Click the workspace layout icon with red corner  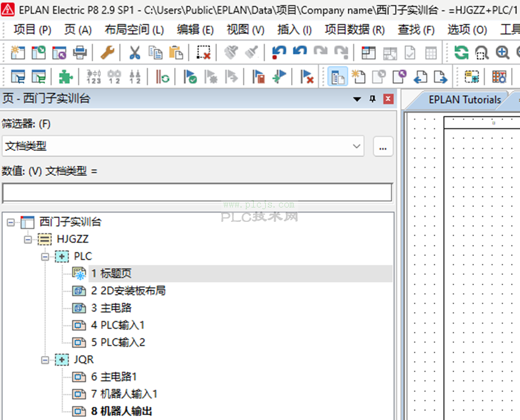coord(368,53)
